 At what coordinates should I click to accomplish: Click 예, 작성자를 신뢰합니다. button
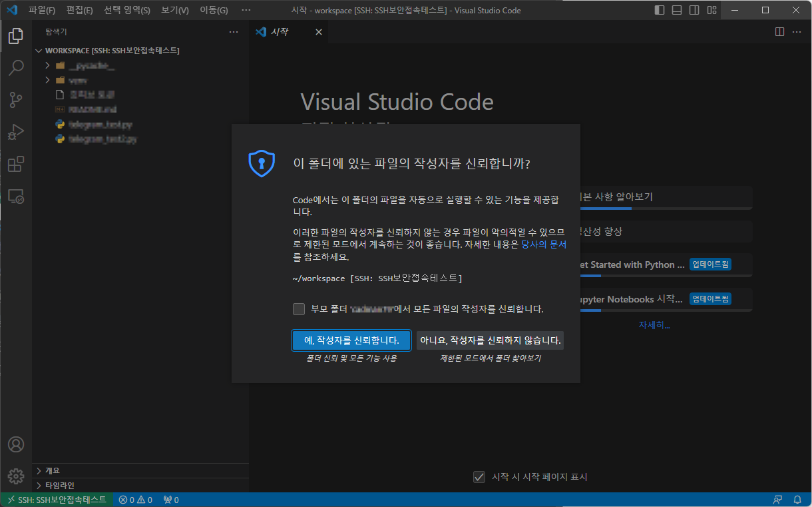351,340
